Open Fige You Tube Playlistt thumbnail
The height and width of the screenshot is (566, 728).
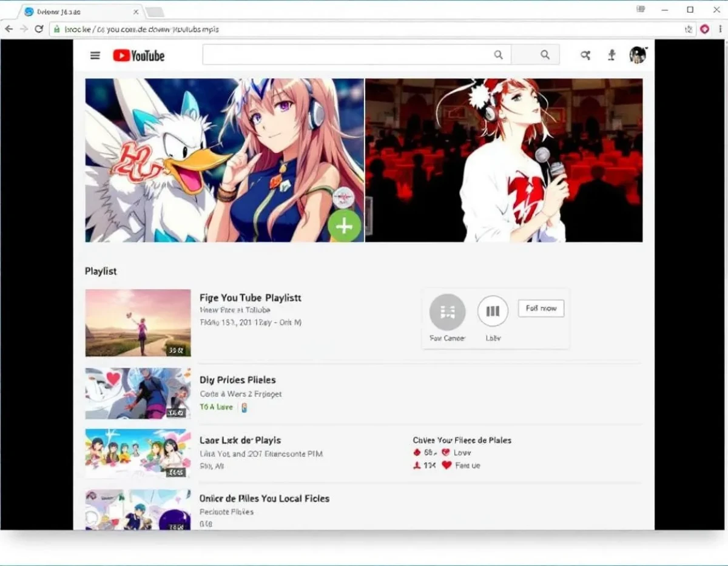click(x=138, y=323)
